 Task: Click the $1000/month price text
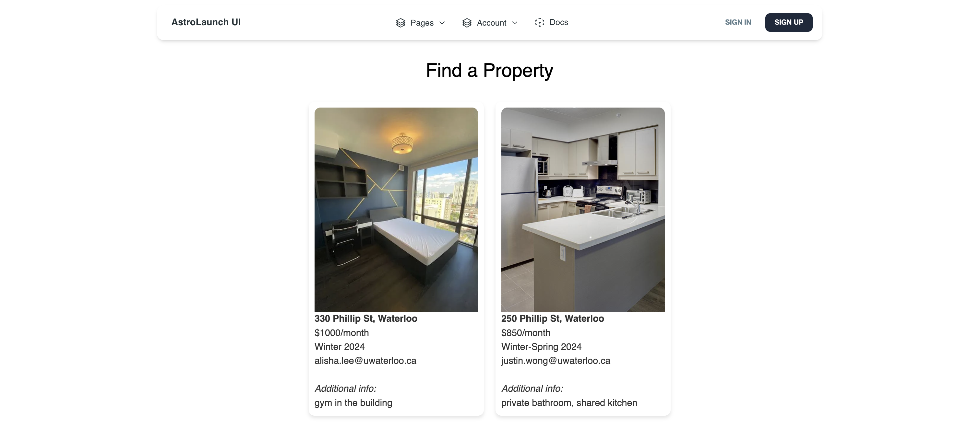(x=341, y=333)
